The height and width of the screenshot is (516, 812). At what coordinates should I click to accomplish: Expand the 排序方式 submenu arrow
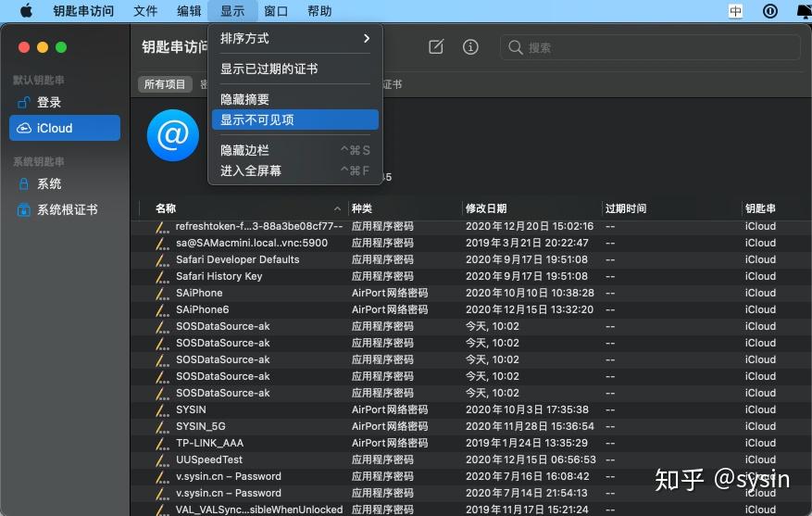pyautogui.click(x=367, y=38)
